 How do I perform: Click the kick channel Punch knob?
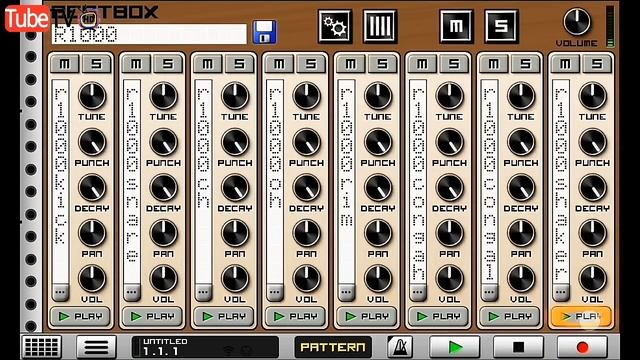(x=92, y=142)
